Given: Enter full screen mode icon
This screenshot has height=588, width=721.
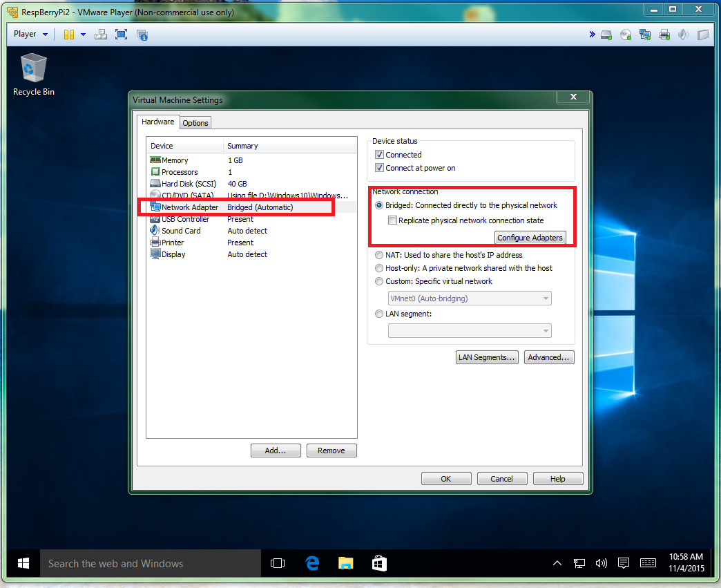Looking at the screenshot, I should click(122, 35).
